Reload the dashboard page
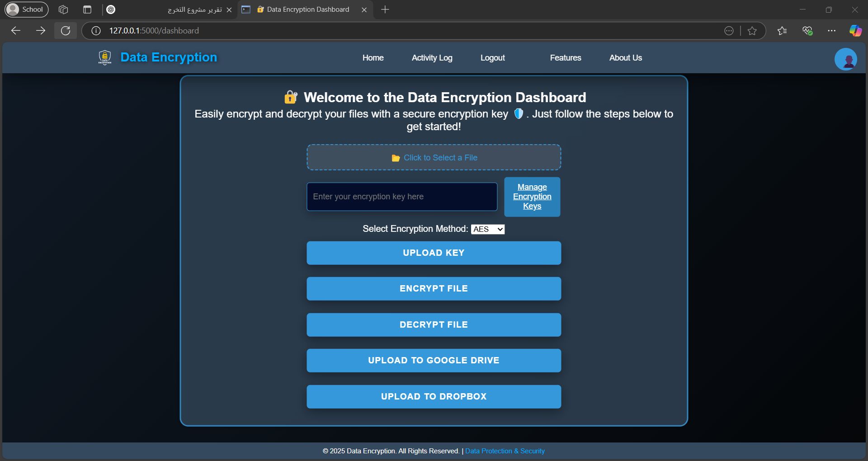 pos(66,31)
